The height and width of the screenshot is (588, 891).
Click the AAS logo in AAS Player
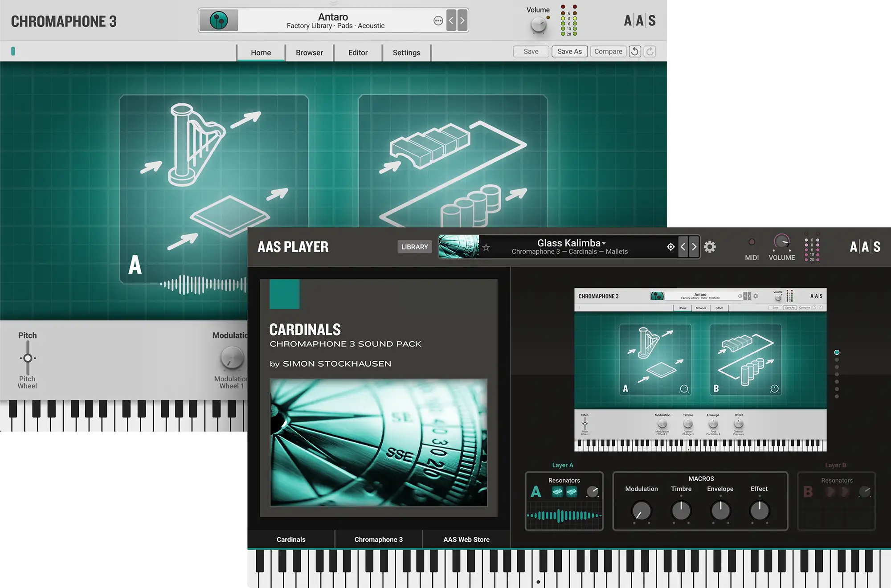pyautogui.click(x=865, y=247)
